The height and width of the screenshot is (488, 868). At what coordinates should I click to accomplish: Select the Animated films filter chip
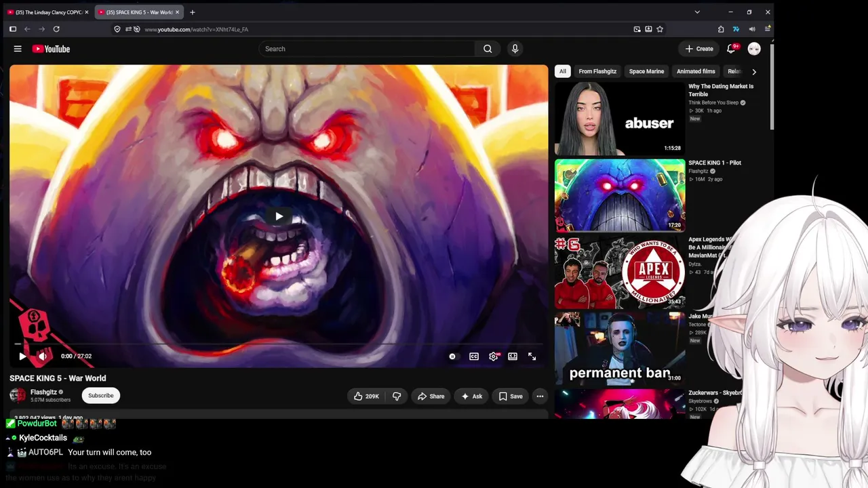(696, 71)
